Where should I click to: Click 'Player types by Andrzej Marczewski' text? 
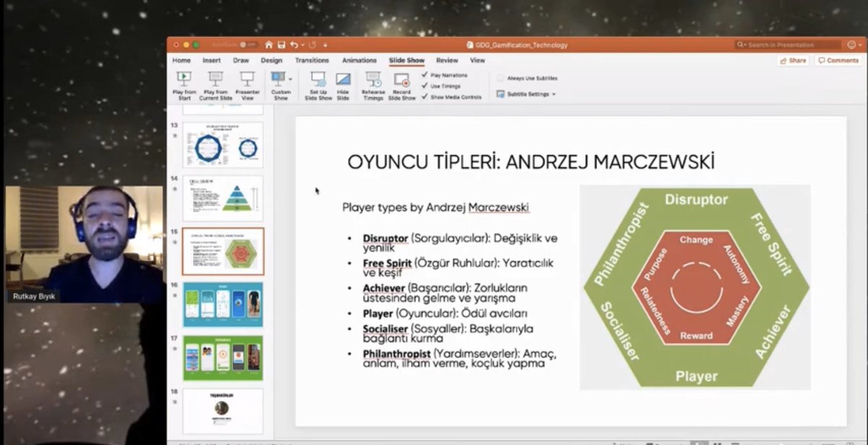(x=435, y=208)
